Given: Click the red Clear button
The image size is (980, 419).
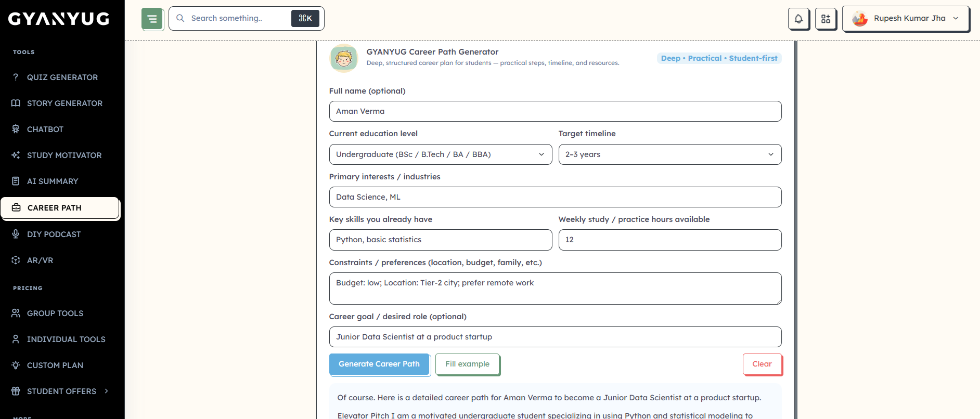Looking at the screenshot, I should 762,364.
